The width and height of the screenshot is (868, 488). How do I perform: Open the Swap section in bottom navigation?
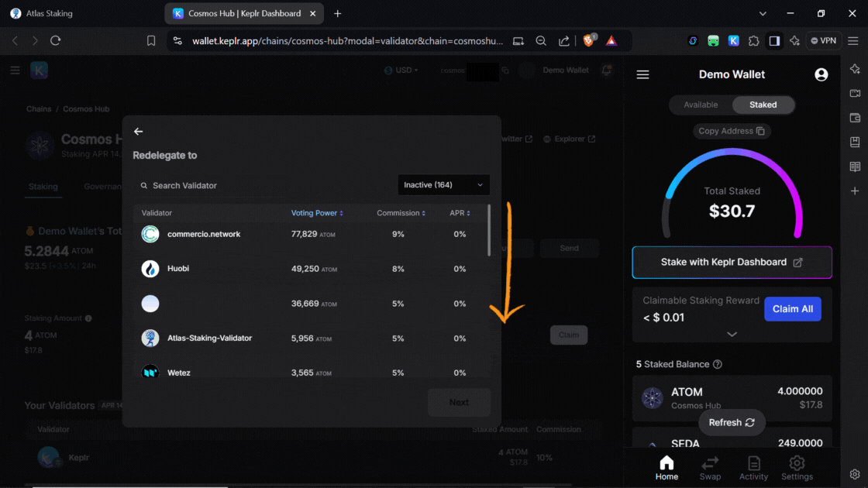click(710, 467)
